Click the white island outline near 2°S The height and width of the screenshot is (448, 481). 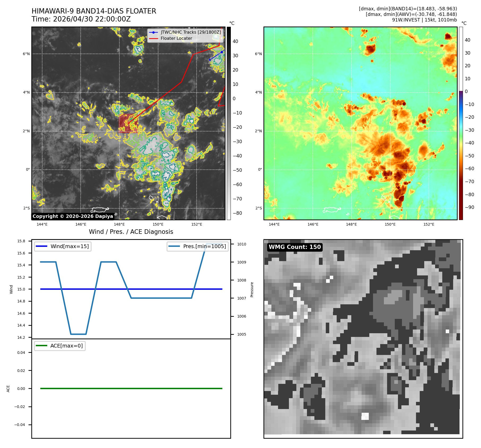pyautogui.click(x=100, y=210)
